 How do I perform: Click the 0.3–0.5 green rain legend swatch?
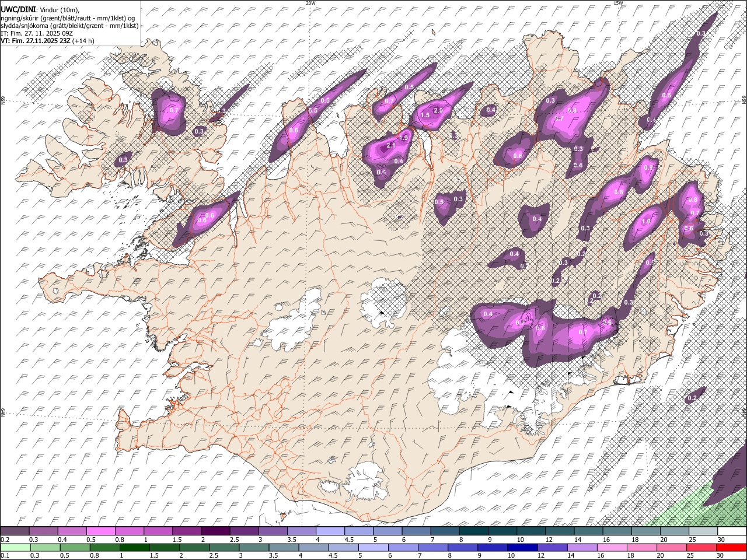[46, 547]
